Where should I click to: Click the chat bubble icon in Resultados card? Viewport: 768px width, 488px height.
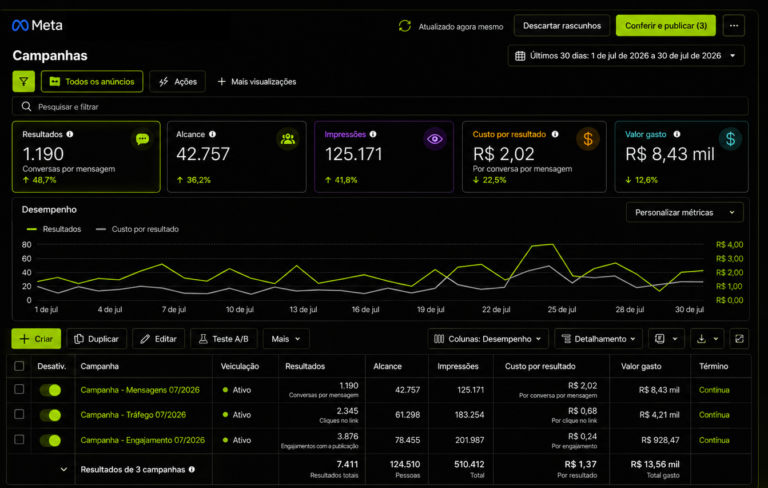click(x=142, y=139)
